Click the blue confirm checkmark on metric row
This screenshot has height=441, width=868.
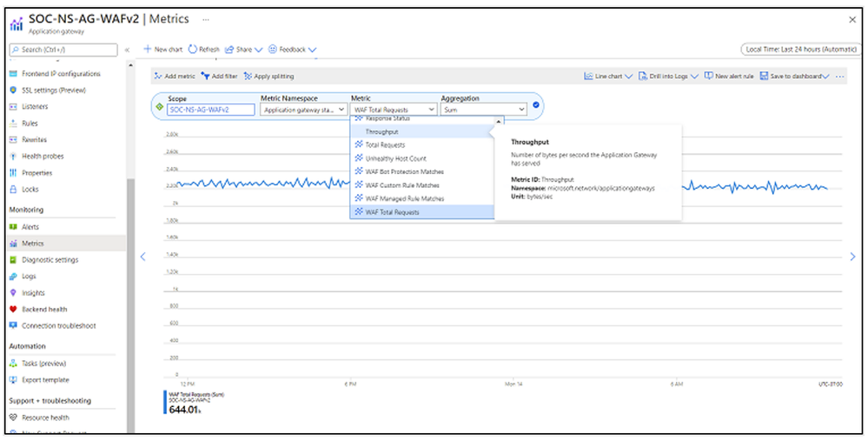click(x=536, y=104)
